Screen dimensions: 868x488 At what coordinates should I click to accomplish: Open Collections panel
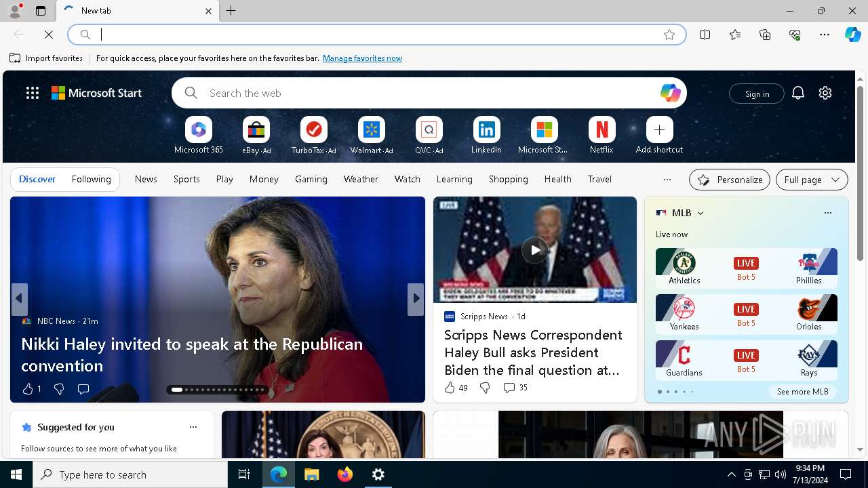coord(765,35)
